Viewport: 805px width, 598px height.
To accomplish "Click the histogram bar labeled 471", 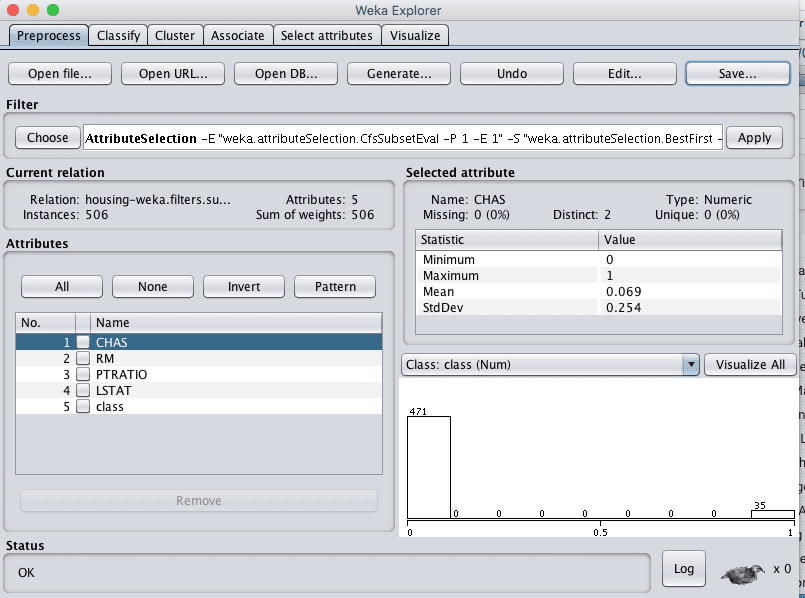I will pyautogui.click(x=429, y=467).
